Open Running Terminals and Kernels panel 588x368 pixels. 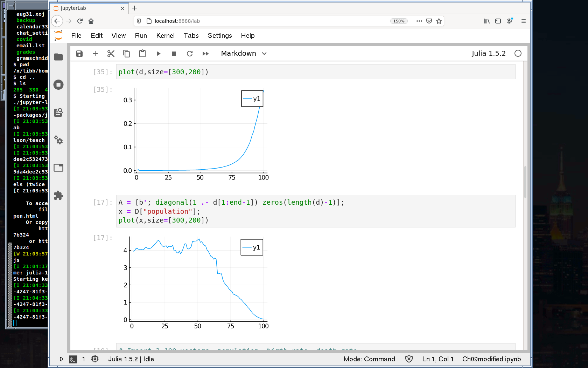pos(58,85)
